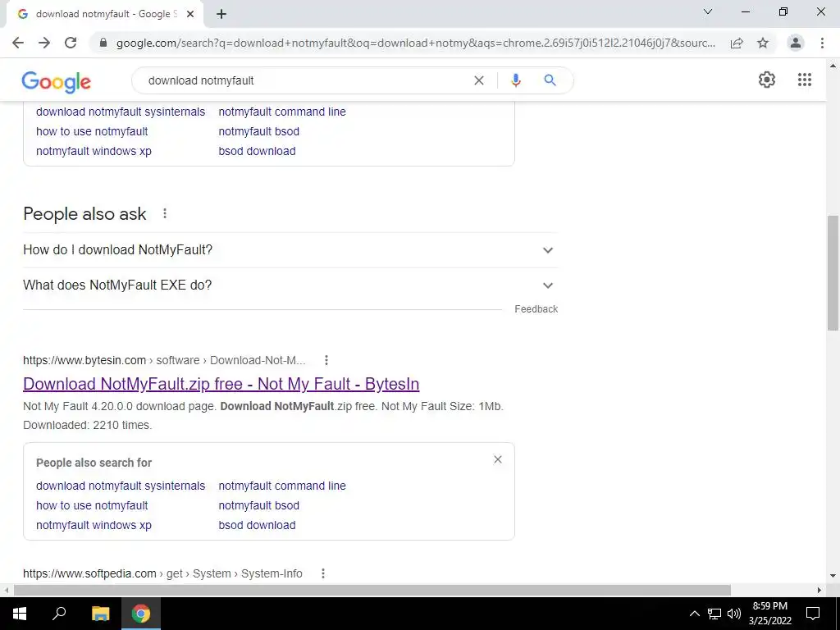Bookmark this tab with the star icon
Screen dimensions: 840x630
[x=763, y=43]
